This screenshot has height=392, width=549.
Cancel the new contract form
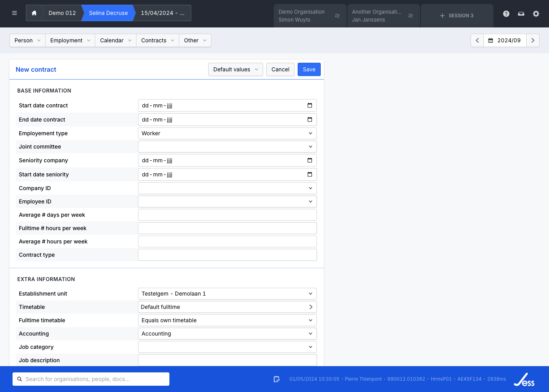coord(280,69)
